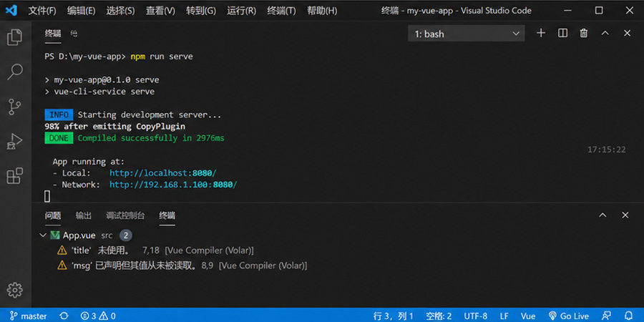This screenshot has width=644, height=322.
Task: Click 行 3, 列 1 cursor position
Action: click(x=393, y=316)
